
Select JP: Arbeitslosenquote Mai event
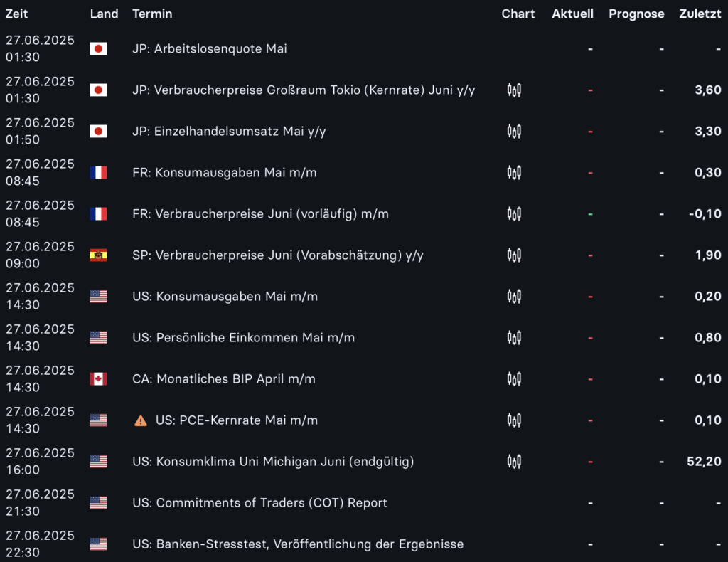point(210,49)
